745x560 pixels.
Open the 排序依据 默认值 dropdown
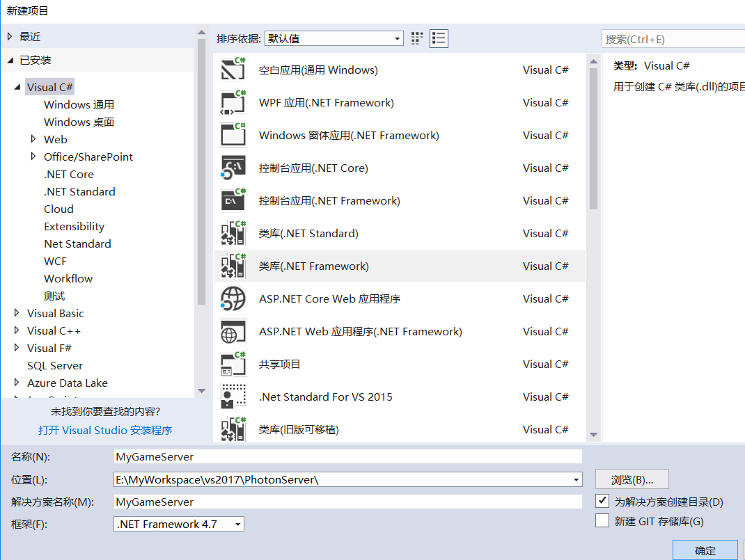tap(334, 38)
